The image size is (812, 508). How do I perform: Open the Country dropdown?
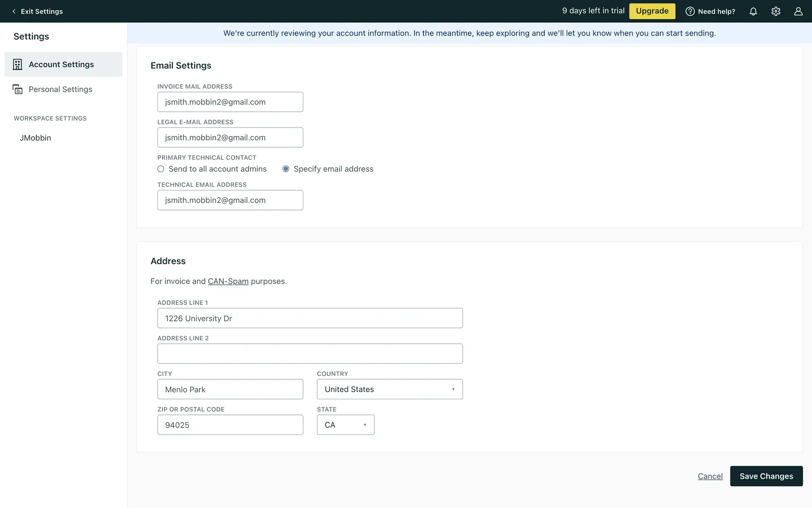coord(390,389)
